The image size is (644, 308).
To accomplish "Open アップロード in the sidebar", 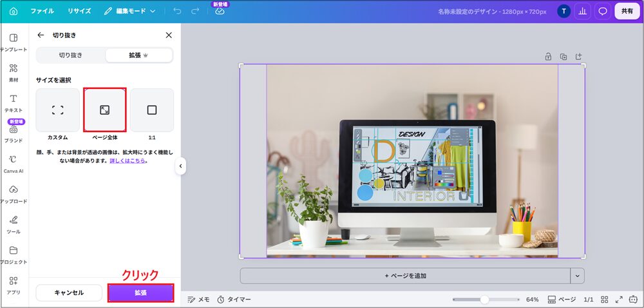I will [x=14, y=195].
